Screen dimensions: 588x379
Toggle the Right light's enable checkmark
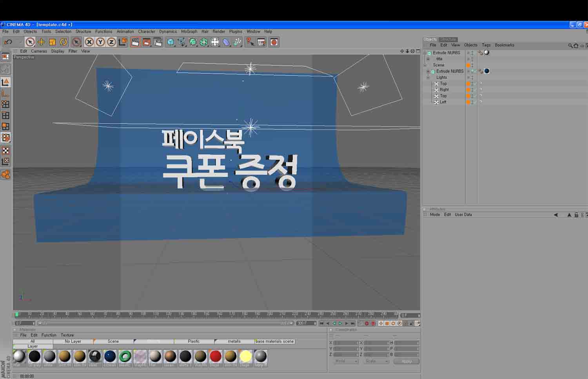pyautogui.click(x=475, y=90)
